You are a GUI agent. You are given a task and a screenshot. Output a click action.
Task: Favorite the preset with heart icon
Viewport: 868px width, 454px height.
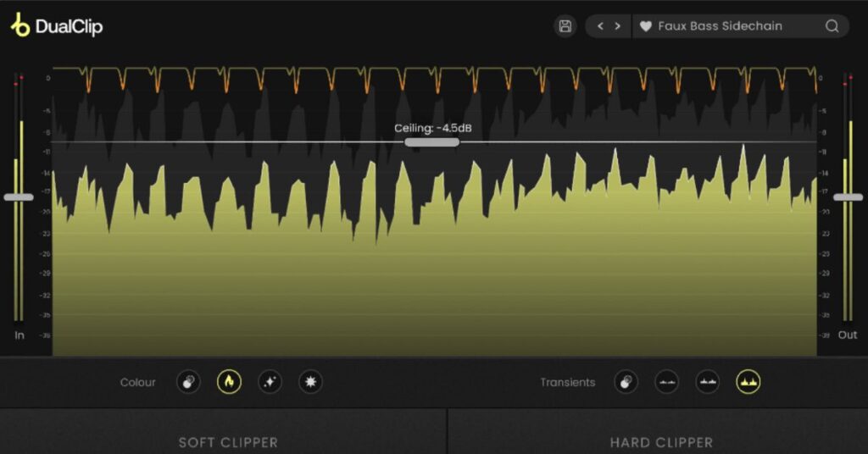pyautogui.click(x=645, y=26)
